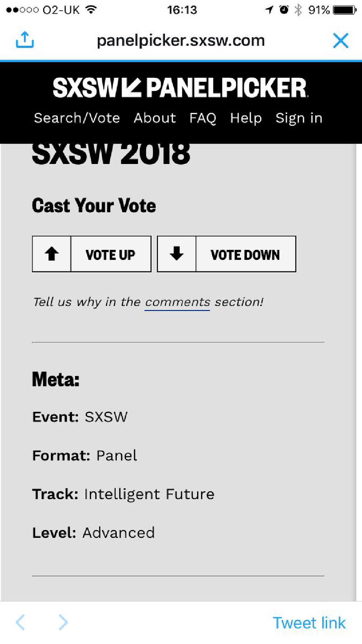The width and height of the screenshot is (362, 644).
Task: Go back with browser back chevron
Action: click(21, 623)
